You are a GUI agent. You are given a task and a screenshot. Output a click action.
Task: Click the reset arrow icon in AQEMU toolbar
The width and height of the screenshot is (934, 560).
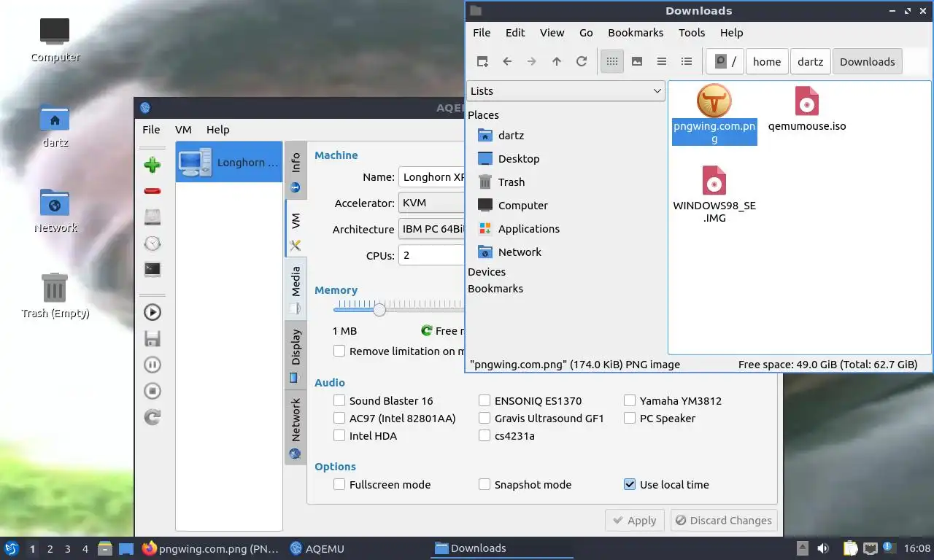(x=153, y=417)
